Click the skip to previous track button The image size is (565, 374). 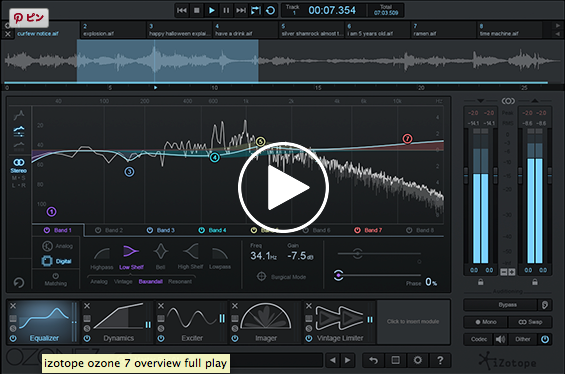click(181, 10)
